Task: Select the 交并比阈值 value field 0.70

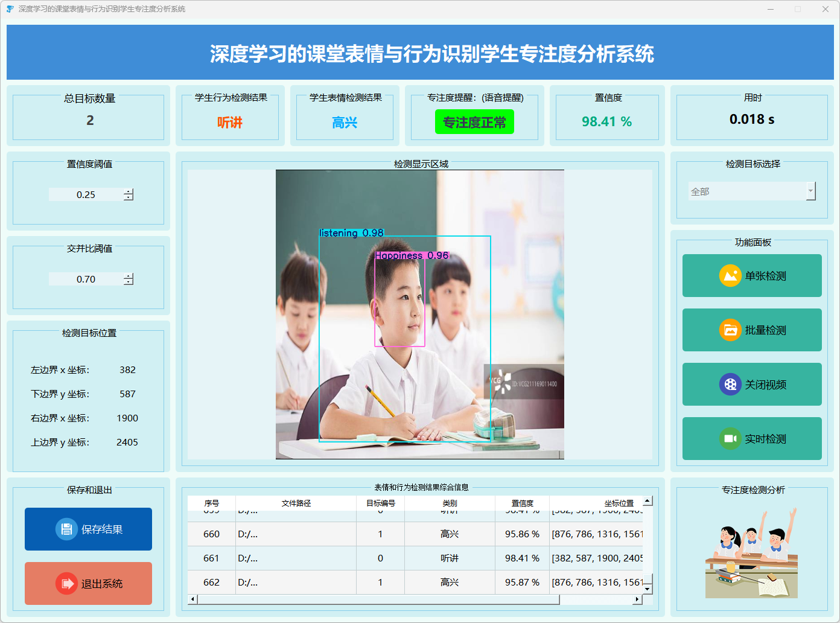Action: pos(86,279)
